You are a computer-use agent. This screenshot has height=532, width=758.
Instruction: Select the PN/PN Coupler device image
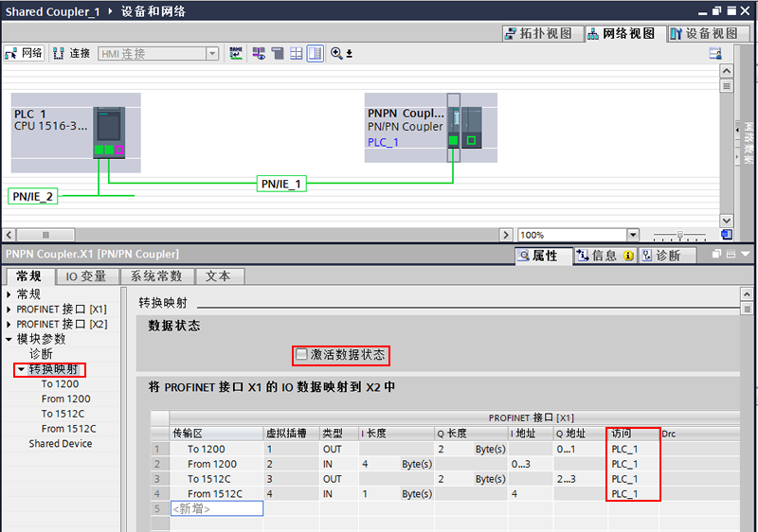[464, 128]
